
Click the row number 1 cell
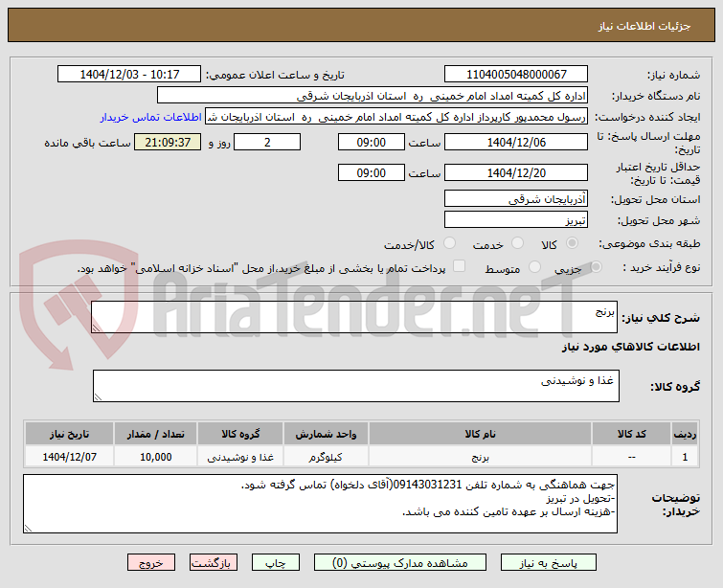[685, 457]
